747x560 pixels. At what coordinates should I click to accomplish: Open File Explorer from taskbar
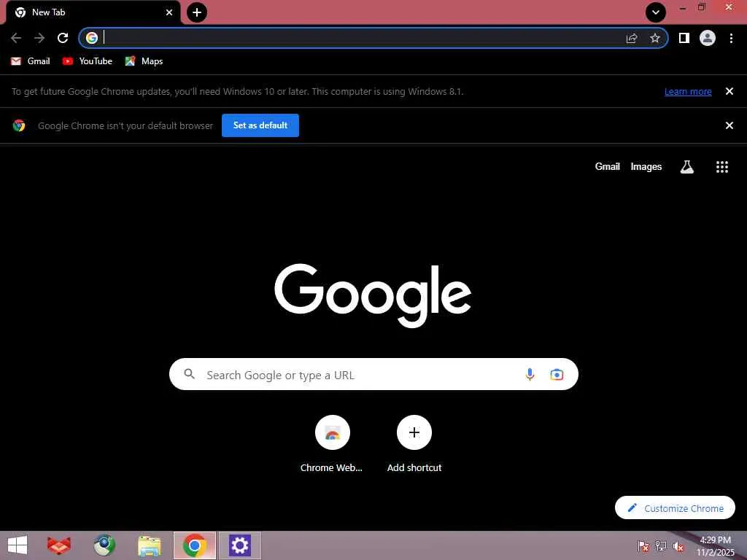(x=149, y=545)
